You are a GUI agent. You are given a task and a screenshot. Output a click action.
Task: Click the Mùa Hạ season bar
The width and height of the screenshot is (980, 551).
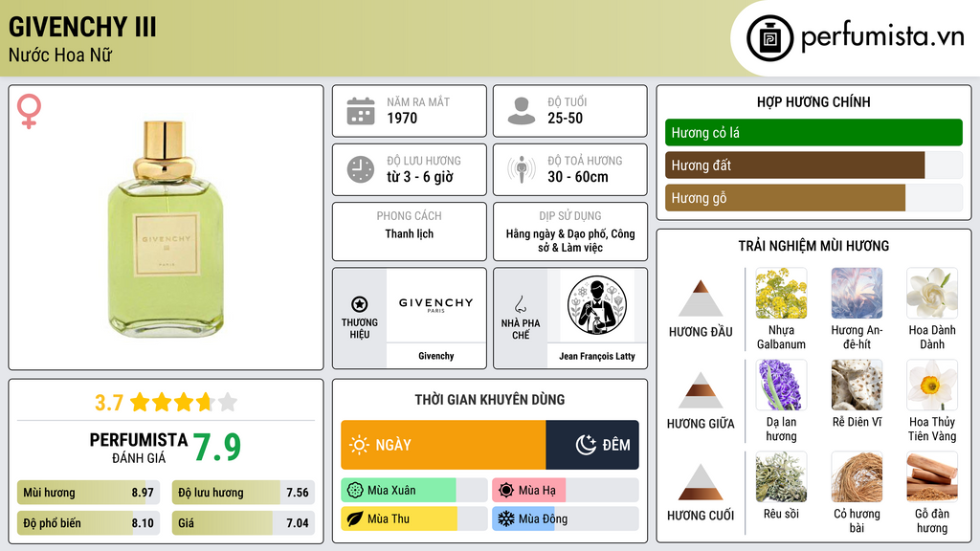565,491
